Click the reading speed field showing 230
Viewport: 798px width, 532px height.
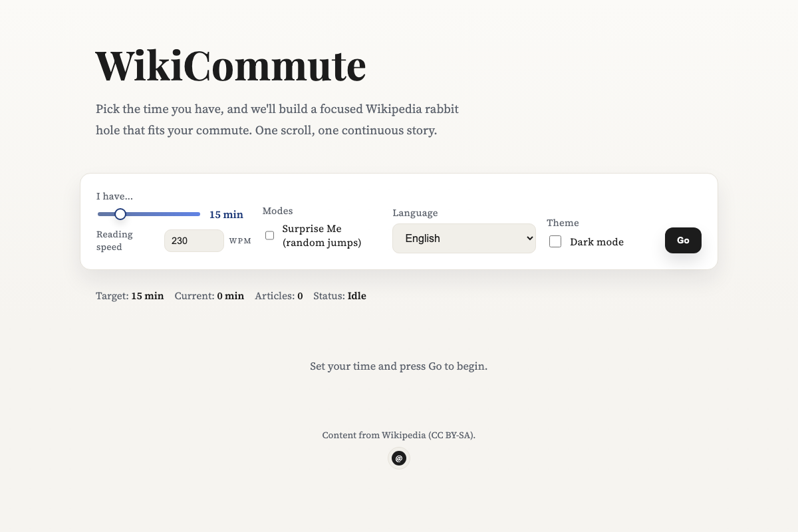(194, 241)
